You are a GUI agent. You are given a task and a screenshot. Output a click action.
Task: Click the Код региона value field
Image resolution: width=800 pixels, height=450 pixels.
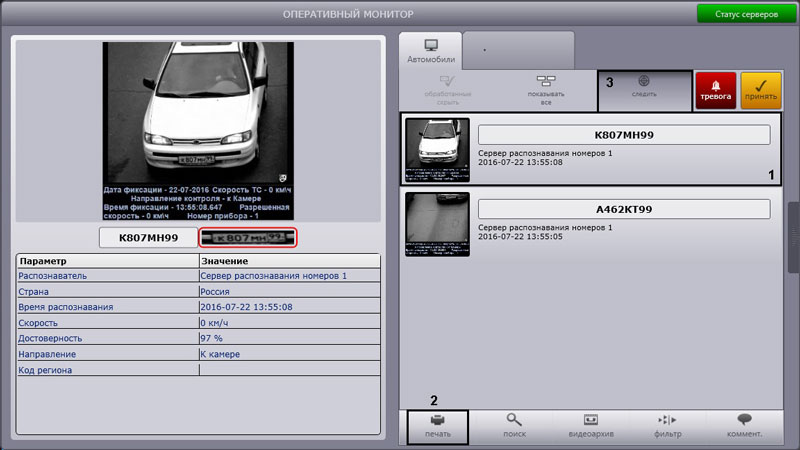pos(289,370)
